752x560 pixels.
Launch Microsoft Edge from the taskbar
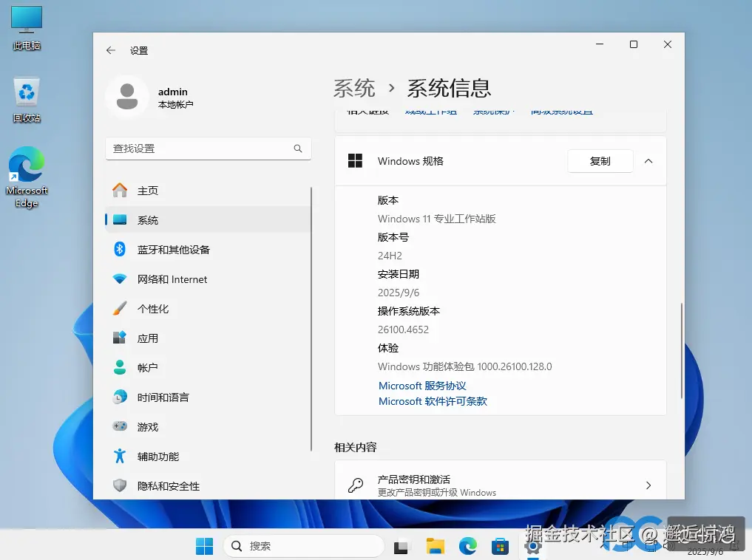(467, 546)
